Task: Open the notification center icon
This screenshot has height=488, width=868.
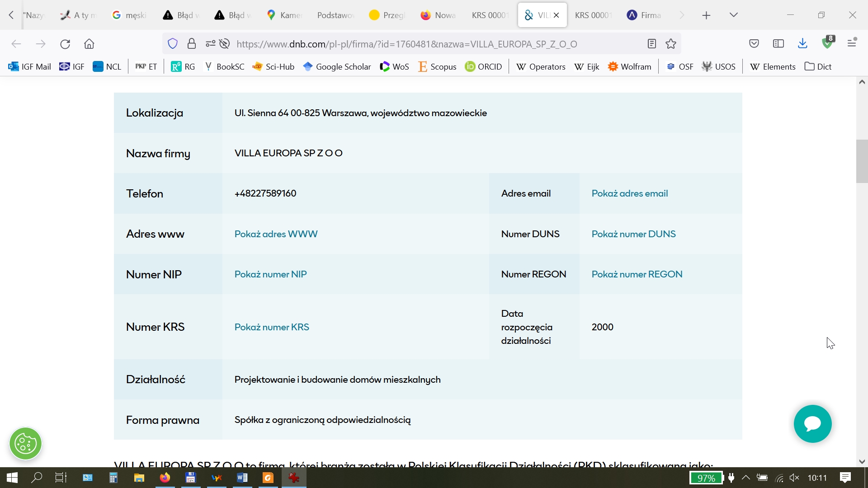Action: coord(845,478)
